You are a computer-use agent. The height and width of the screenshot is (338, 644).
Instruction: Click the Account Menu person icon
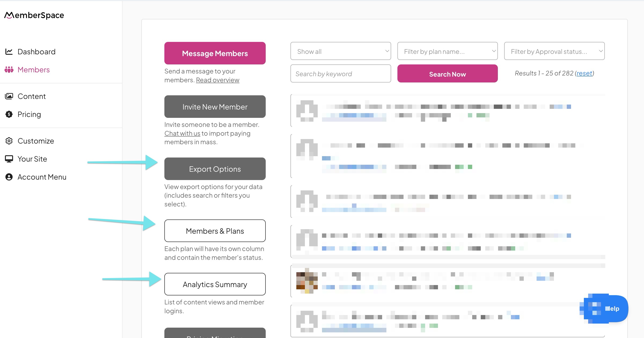pos(9,177)
